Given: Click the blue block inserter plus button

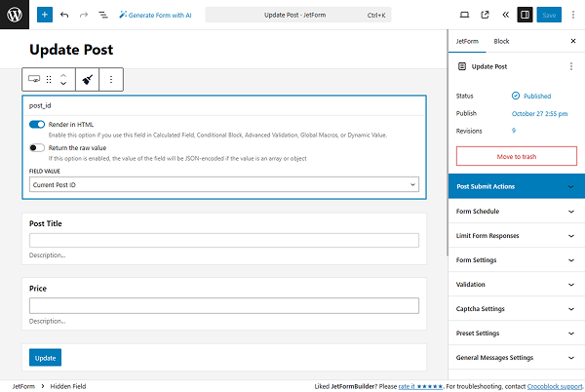Looking at the screenshot, I should (x=45, y=15).
